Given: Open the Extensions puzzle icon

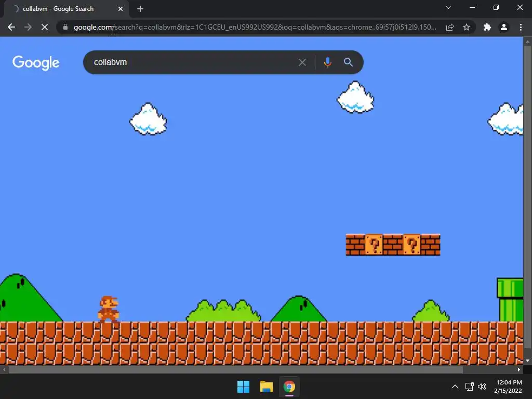Looking at the screenshot, I should (x=487, y=27).
